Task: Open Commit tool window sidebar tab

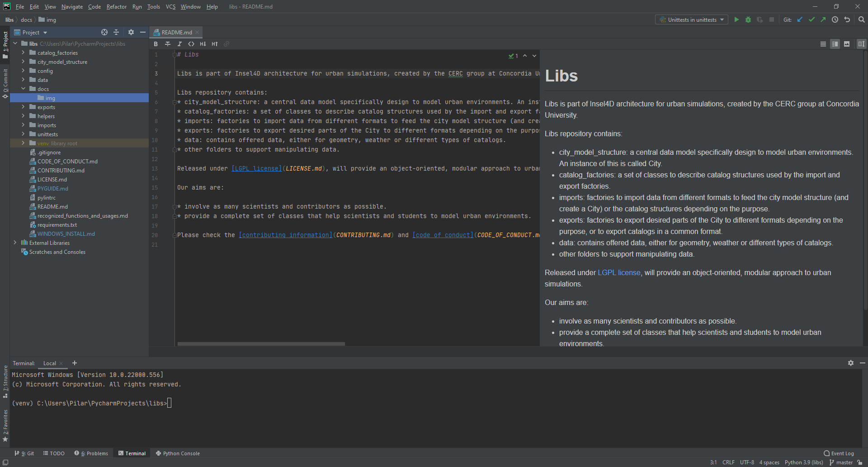Action: 5,83
